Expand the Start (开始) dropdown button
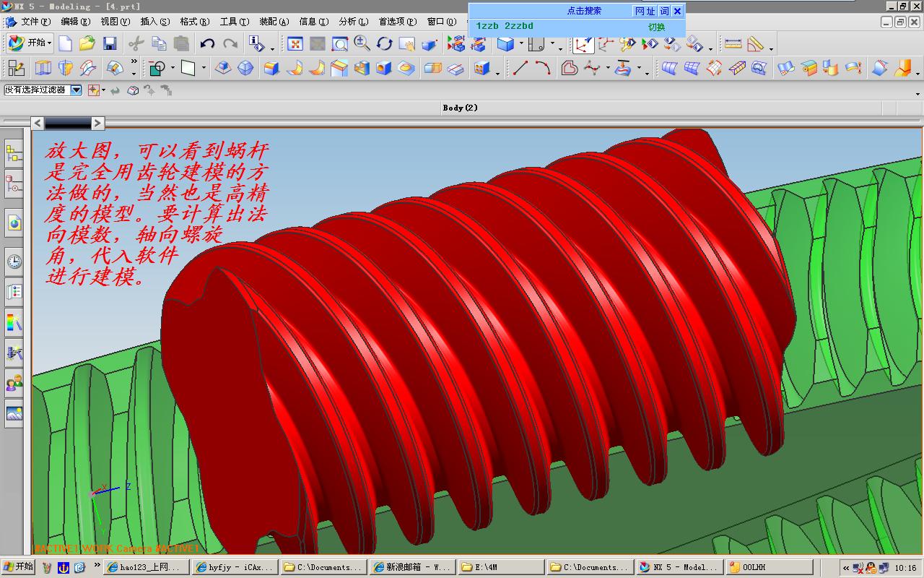 pos(29,43)
